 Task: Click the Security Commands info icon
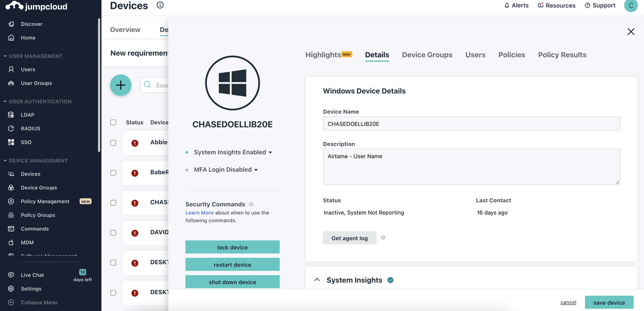pos(251,205)
